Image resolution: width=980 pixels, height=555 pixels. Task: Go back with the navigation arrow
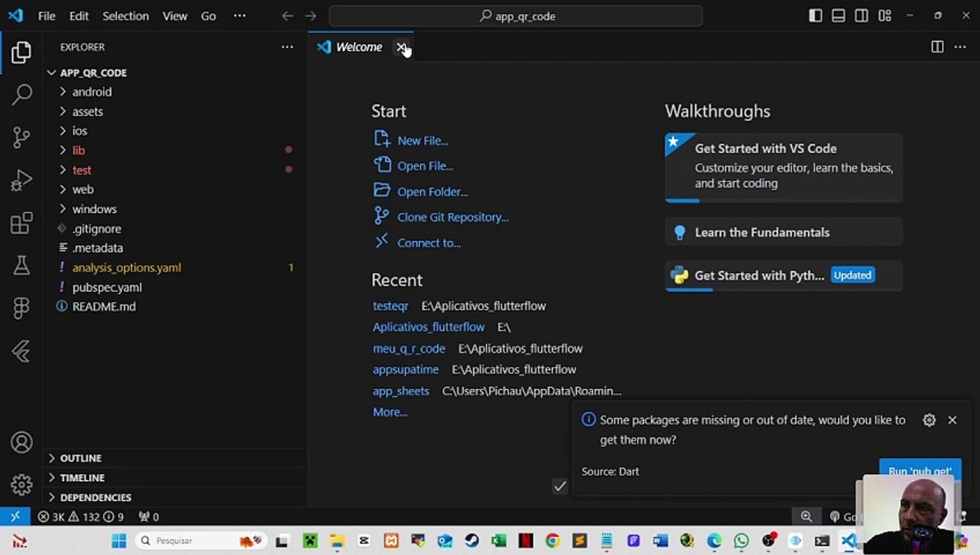click(287, 15)
